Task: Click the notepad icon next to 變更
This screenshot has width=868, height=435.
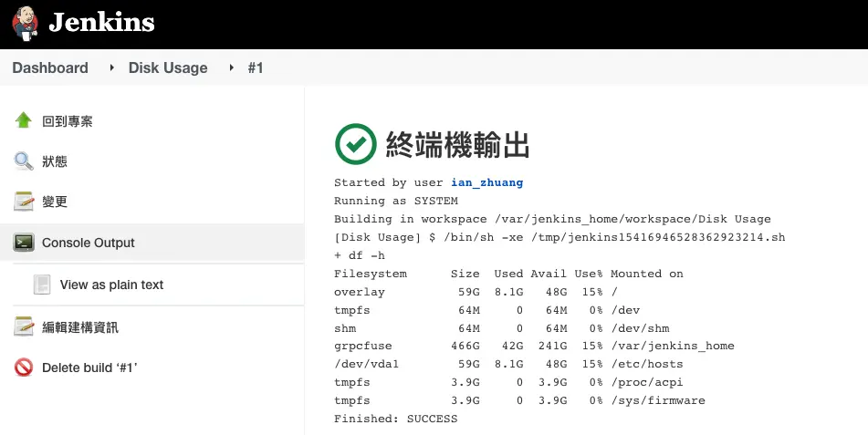Action: (x=23, y=202)
